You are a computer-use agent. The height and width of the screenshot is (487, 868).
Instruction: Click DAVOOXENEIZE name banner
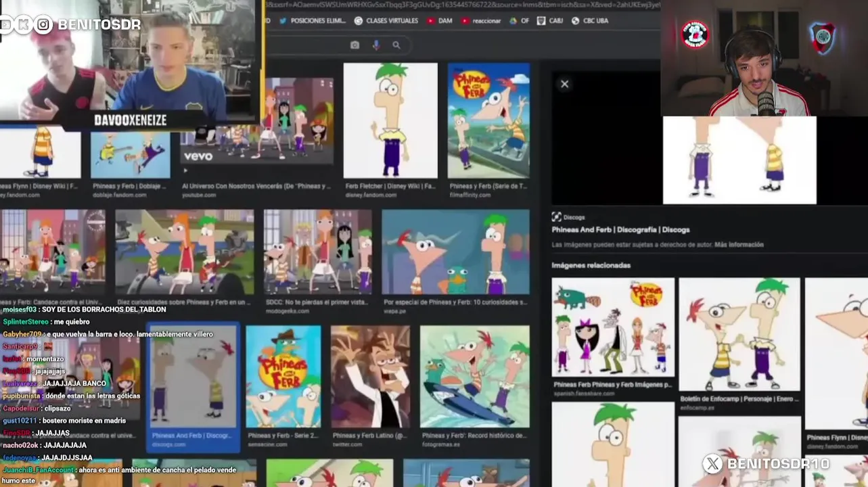coord(130,120)
